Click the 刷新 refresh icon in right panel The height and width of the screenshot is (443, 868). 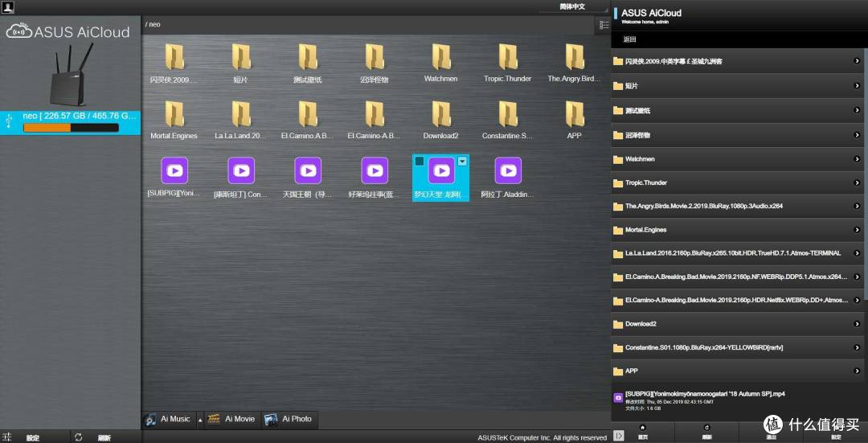pos(707,433)
